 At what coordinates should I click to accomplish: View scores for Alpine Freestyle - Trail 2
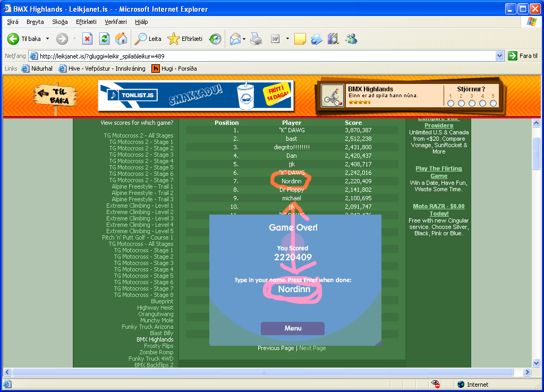tap(142, 193)
